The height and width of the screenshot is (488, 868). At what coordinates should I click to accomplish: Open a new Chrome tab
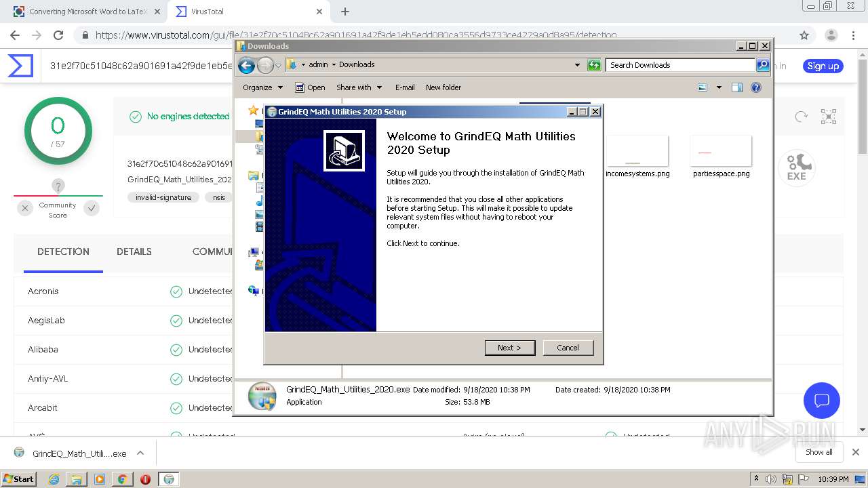345,12
